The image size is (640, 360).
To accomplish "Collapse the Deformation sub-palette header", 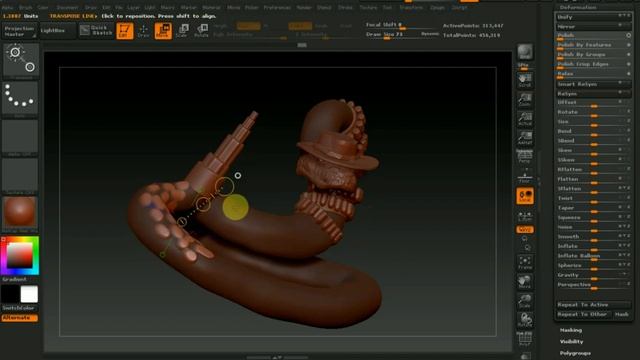I will click(x=578, y=7).
